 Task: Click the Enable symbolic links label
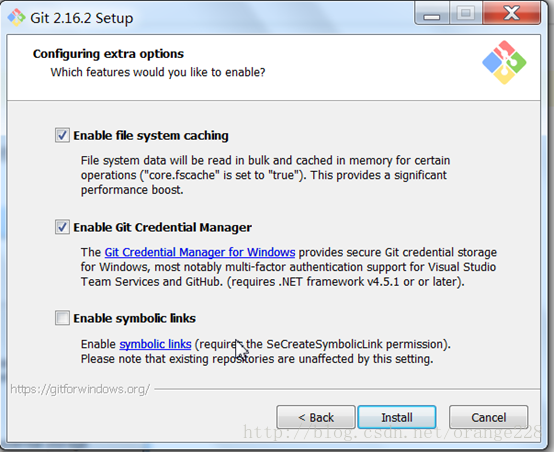(134, 318)
